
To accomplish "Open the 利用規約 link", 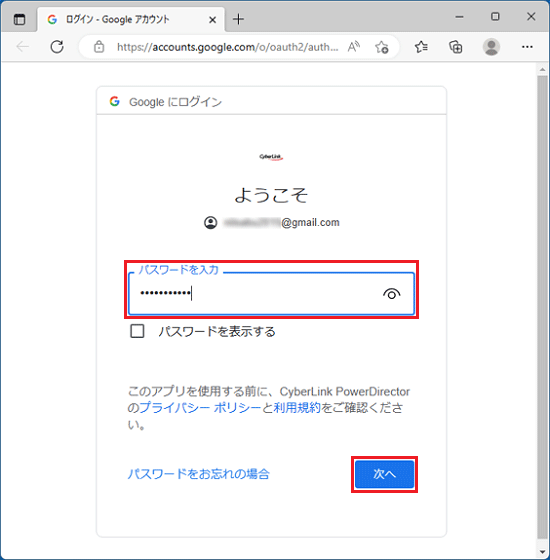I will [x=297, y=408].
